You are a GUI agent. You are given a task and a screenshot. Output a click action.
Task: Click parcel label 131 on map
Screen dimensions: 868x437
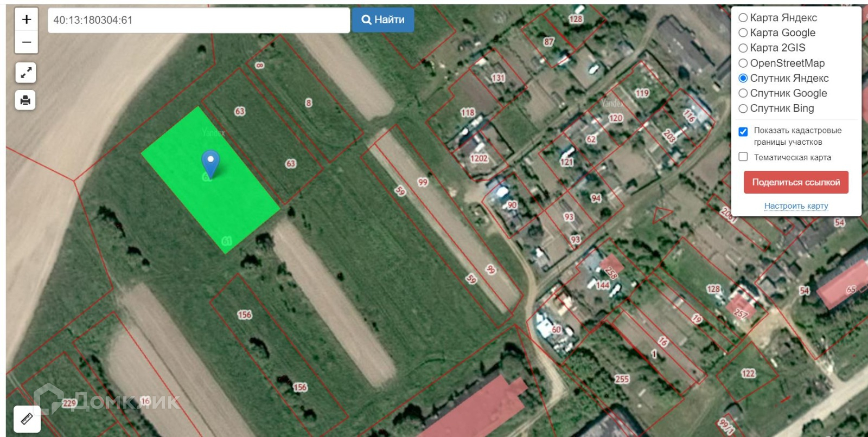click(498, 78)
